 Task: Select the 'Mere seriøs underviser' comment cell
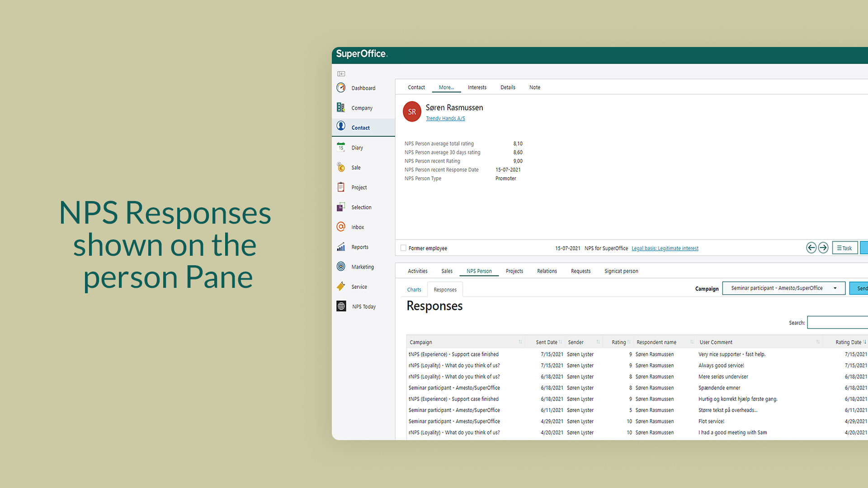pos(723,376)
